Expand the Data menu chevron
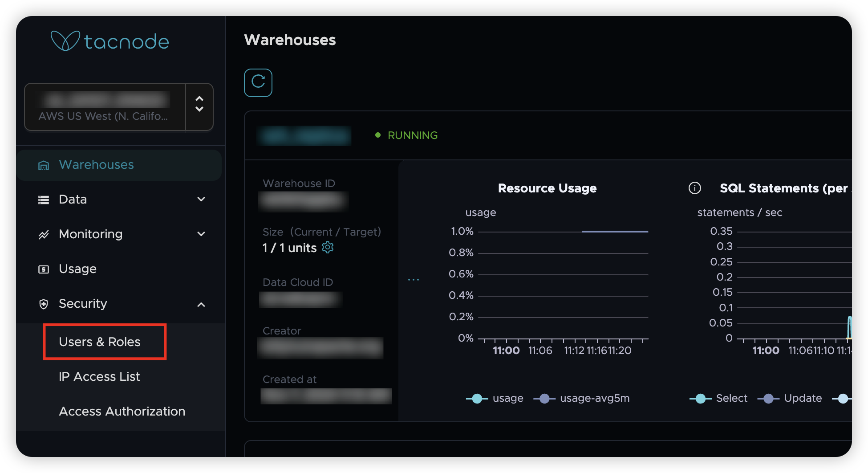Image resolution: width=868 pixels, height=473 pixels. pos(201,200)
